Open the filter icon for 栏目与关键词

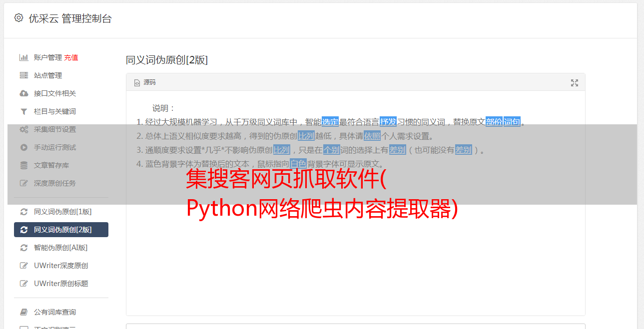pos(23,111)
